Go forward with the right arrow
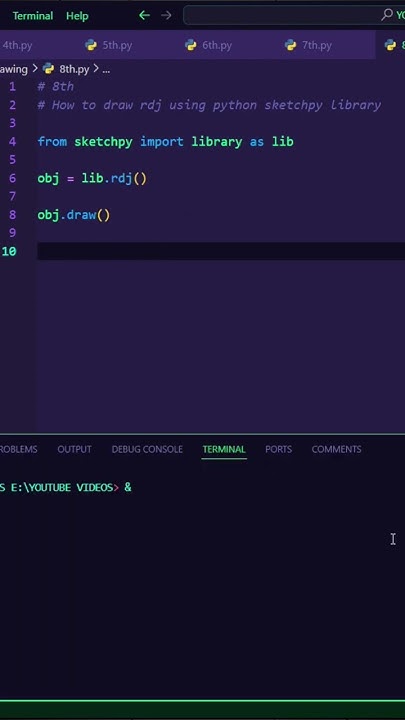 tap(166, 16)
